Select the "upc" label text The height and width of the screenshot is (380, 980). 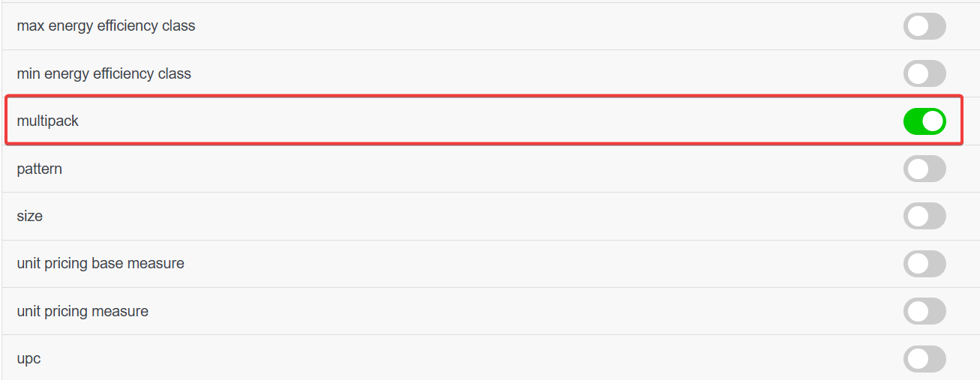pos(29,359)
